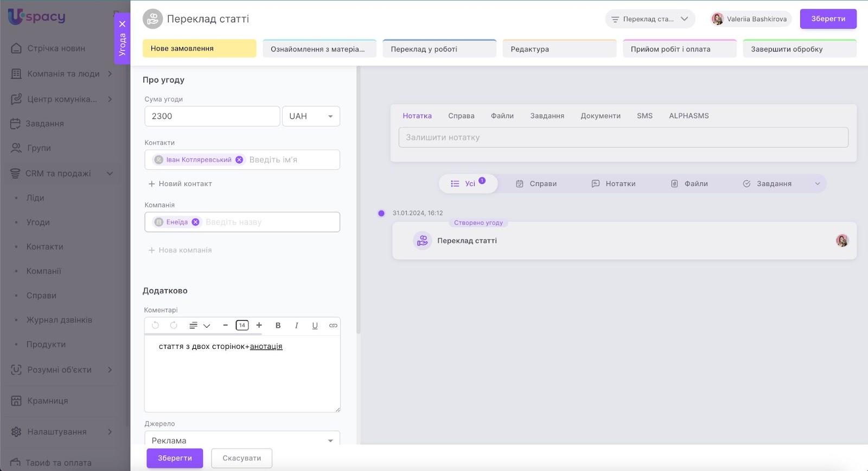Toggle bold formatting in comment editor
The height and width of the screenshot is (471, 868).
click(278, 326)
